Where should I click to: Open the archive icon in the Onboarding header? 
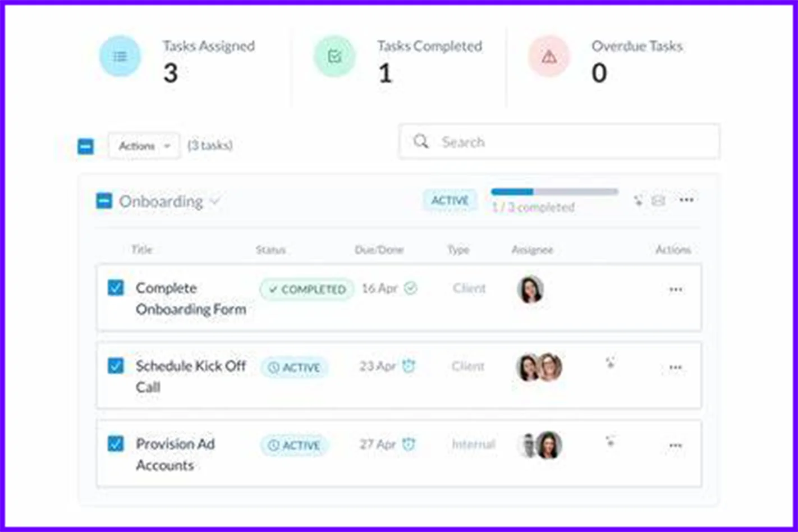tap(658, 200)
